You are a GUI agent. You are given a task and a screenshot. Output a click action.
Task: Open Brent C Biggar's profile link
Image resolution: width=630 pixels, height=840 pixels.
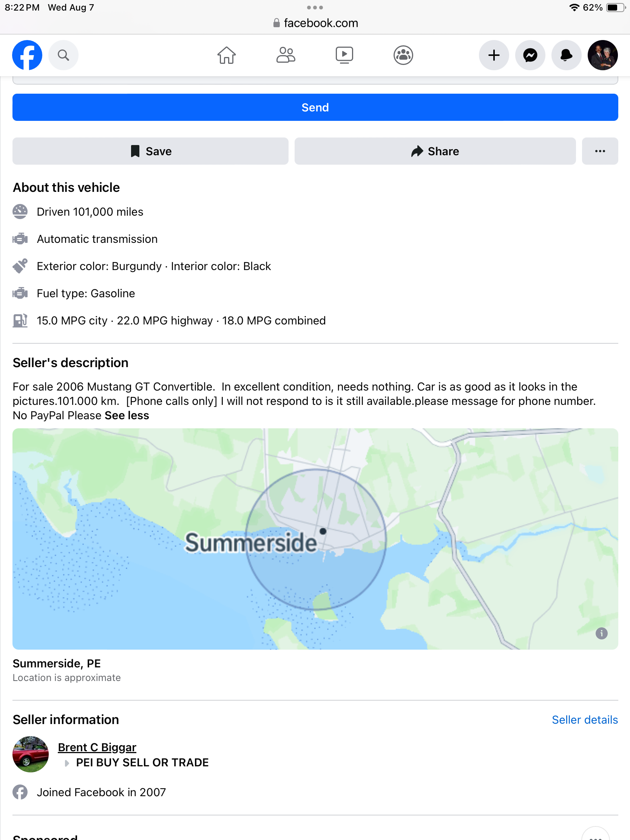tap(97, 747)
